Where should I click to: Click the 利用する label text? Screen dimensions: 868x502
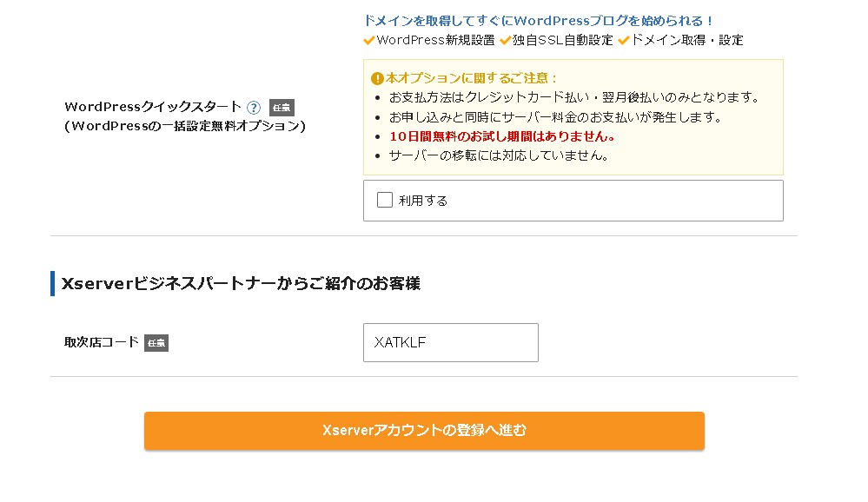click(423, 201)
